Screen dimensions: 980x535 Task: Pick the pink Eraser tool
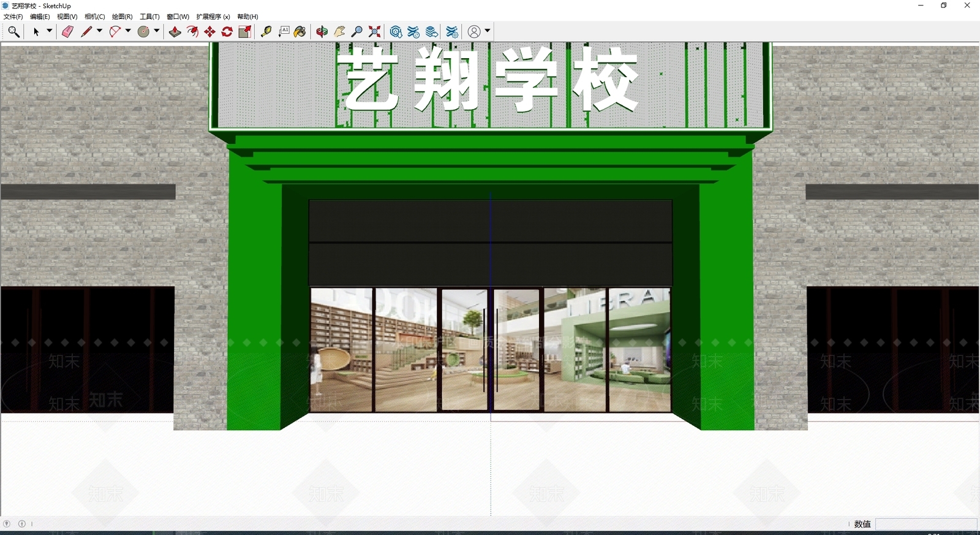coord(67,32)
